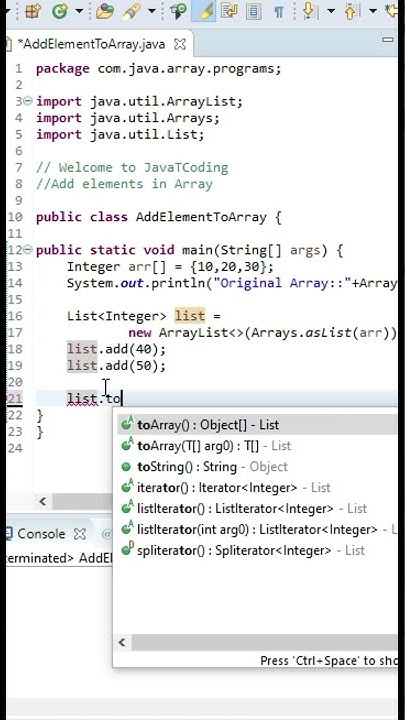Choose toString() : String proposal

[256, 467]
